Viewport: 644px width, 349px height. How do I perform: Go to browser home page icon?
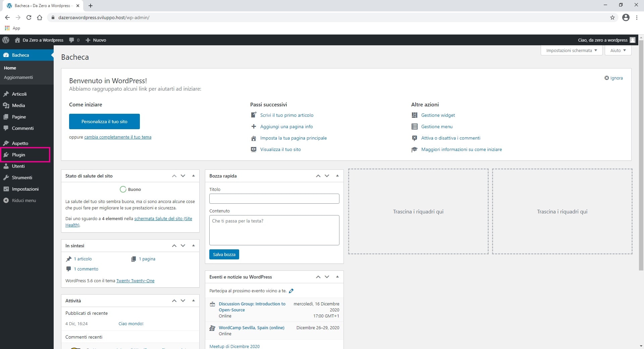40,17
